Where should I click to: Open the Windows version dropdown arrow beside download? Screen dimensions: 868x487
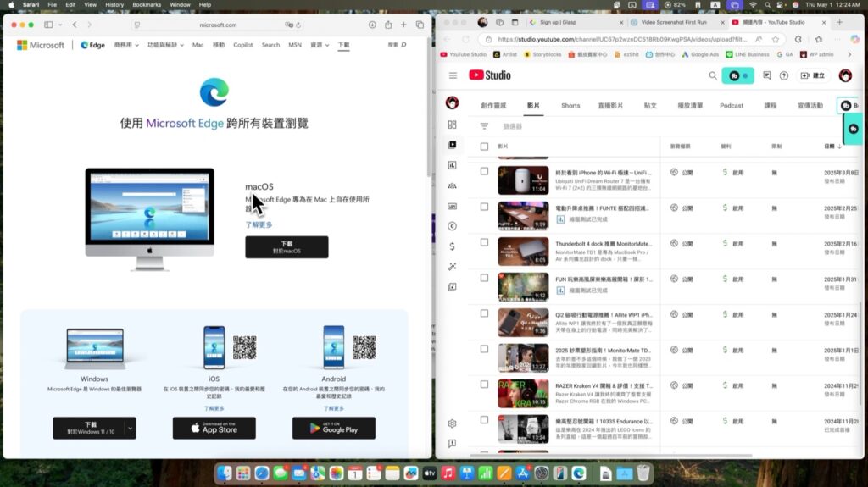(130, 428)
